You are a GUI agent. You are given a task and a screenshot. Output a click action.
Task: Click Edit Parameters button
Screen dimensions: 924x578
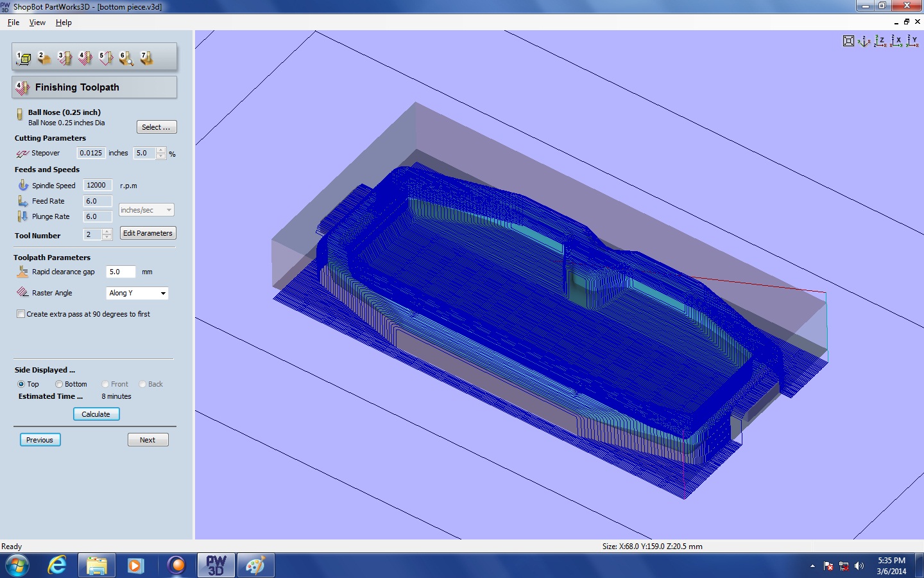(148, 233)
